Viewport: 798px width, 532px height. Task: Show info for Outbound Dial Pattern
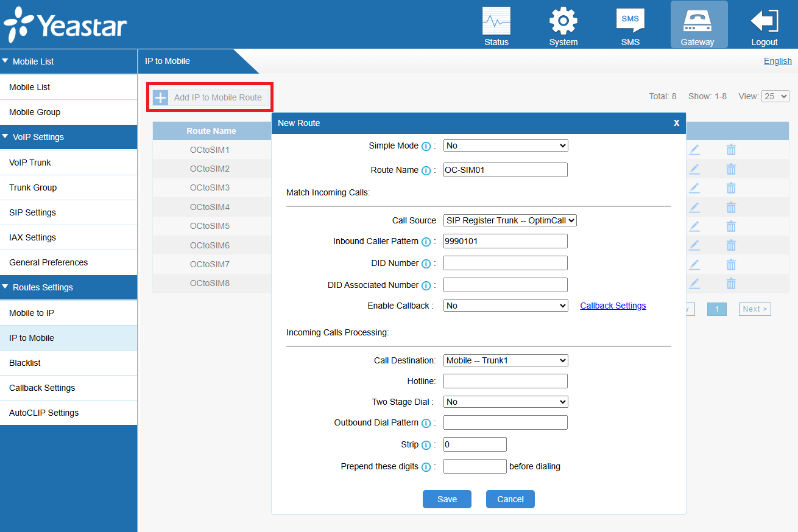[426, 423]
